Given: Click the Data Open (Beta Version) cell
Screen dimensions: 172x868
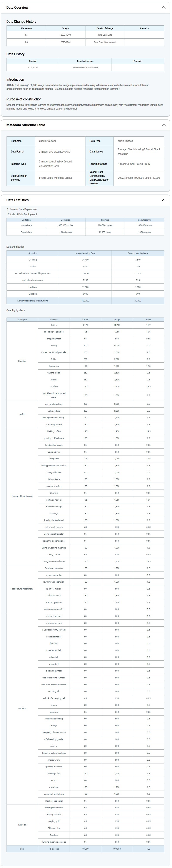Looking at the screenshot, I should [x=105, y=42].
